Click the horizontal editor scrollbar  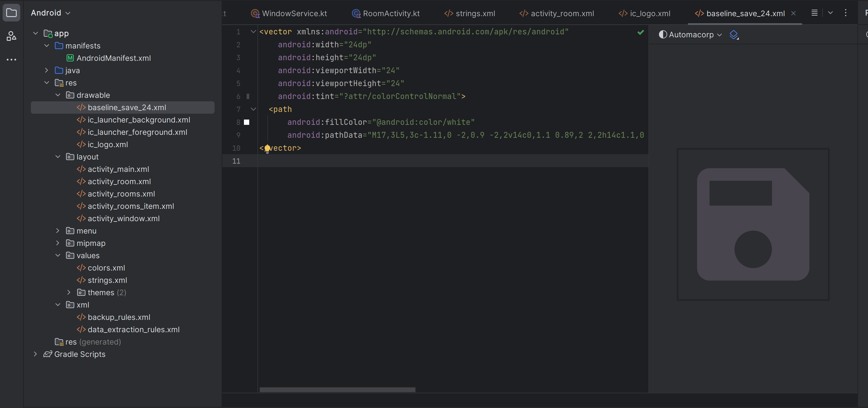pos(337,390)
